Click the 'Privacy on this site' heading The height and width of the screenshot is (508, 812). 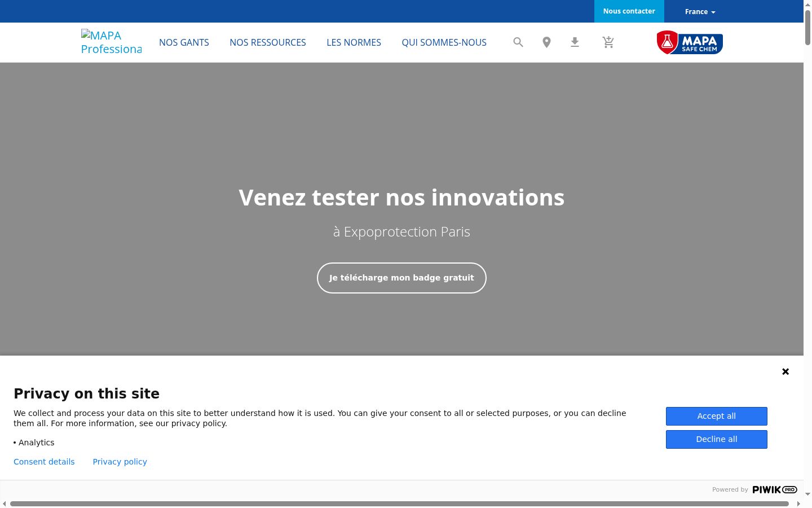click(86, 393)
